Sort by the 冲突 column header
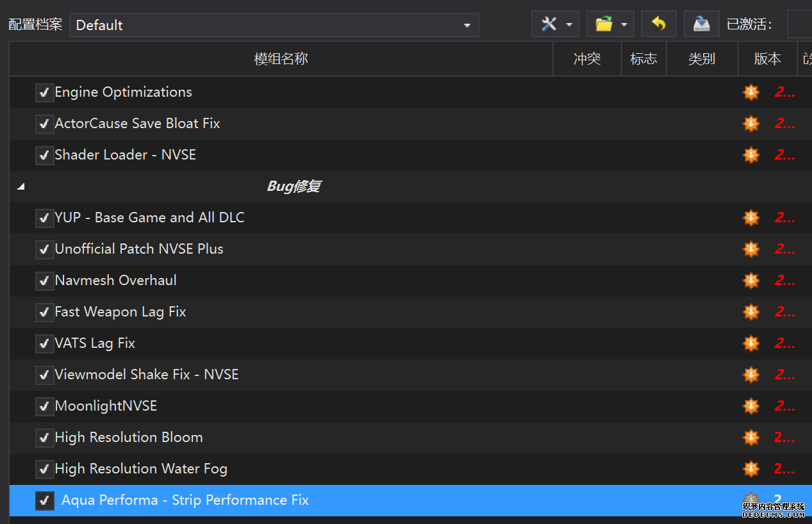 tap(586, 59)
